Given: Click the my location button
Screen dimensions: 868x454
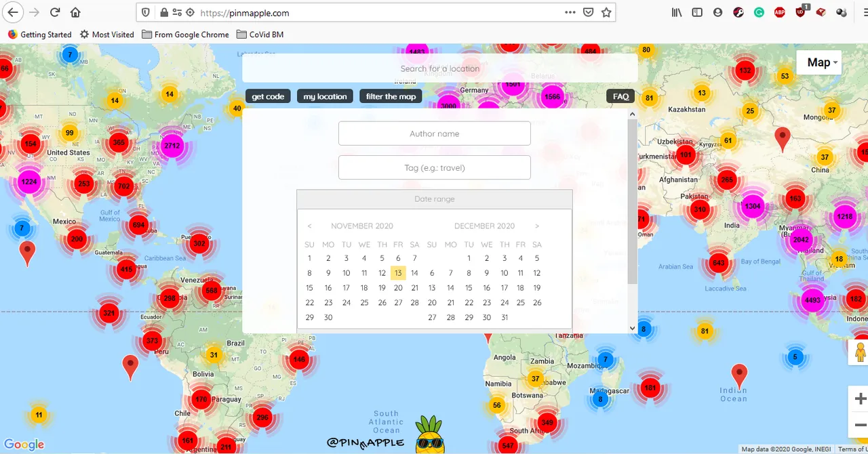Looking at the screenshot, I should [x=325, y=96].
